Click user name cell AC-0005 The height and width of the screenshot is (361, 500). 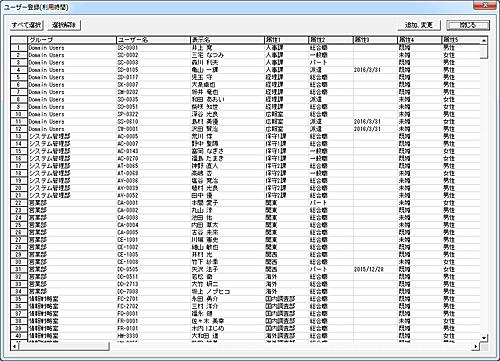pyautogui.click(x=128, y=136)
